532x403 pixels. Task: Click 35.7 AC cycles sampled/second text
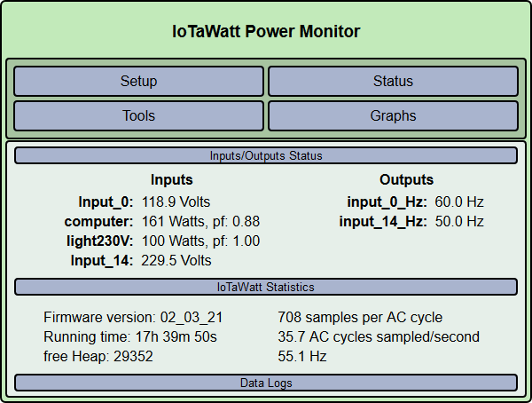pyautogui.click(x=379, y=337)
